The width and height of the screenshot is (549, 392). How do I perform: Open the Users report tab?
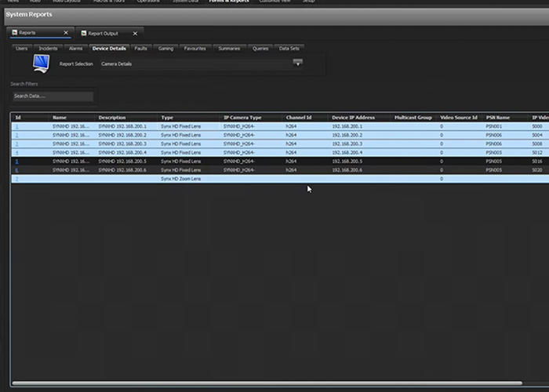(21, 49)
